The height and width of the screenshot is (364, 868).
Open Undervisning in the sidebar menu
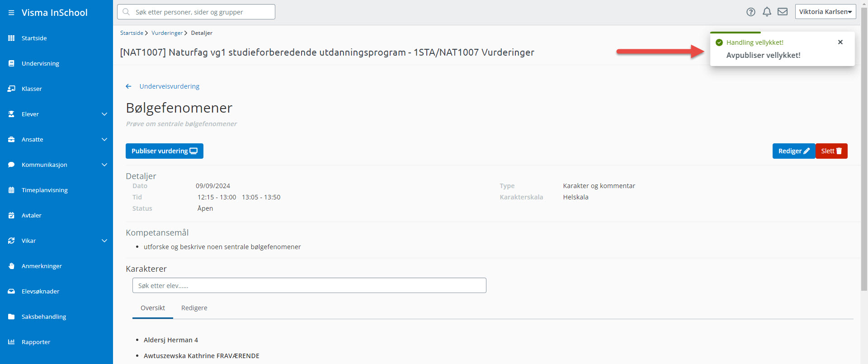(40, 63)
